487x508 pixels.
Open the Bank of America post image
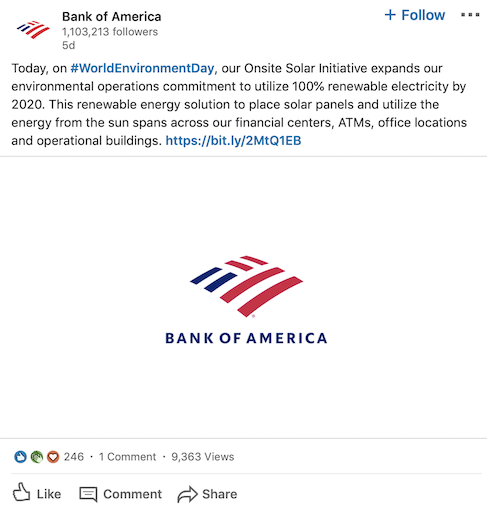pyautogui.click(x=243, y=297)
